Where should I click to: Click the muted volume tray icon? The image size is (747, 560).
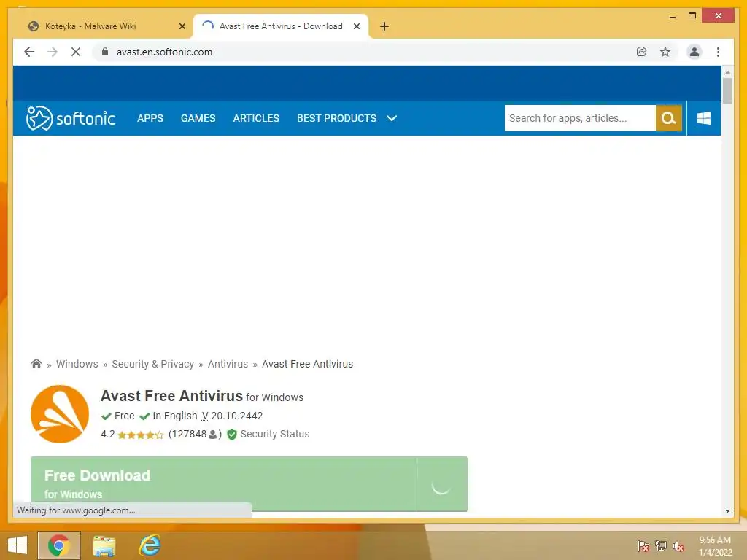point(678,546)
